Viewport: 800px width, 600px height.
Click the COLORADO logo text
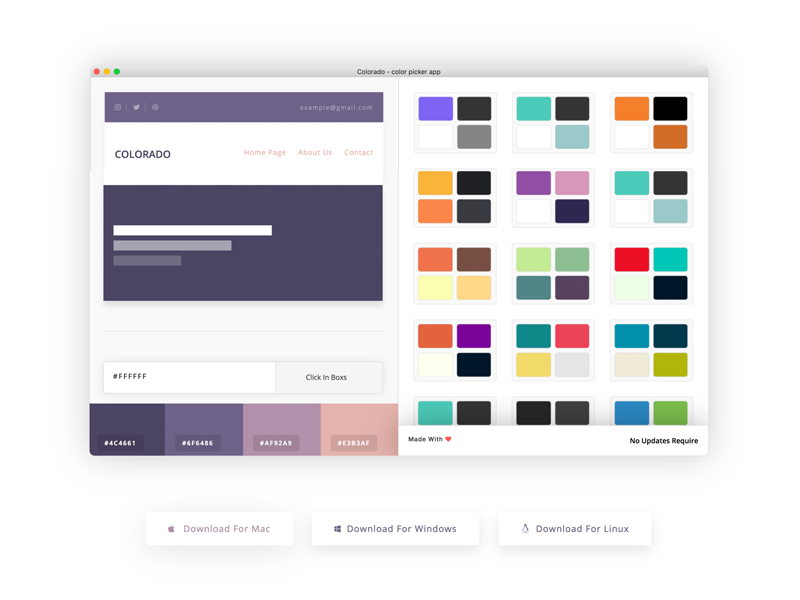coord(142,154)
